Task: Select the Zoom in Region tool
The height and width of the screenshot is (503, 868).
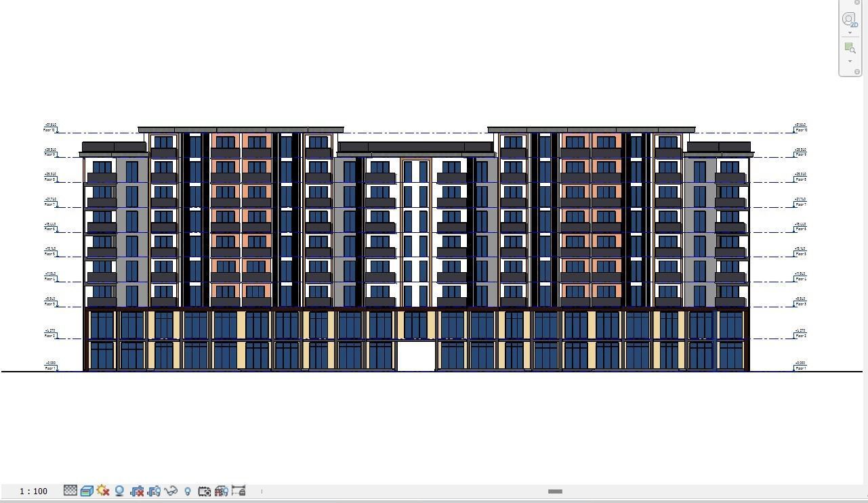Action: pos(850,48)
